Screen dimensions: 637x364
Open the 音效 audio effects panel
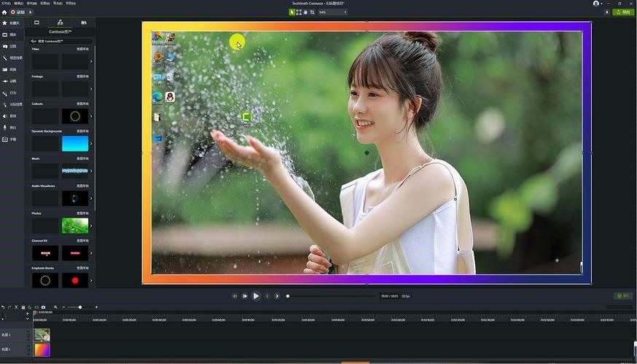click(9, 116)
